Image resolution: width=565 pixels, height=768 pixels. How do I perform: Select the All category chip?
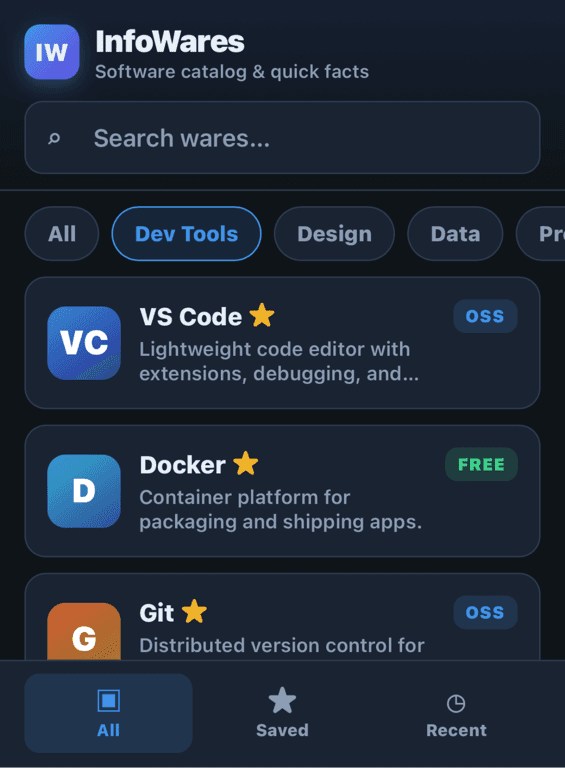(x=62, y=234)
